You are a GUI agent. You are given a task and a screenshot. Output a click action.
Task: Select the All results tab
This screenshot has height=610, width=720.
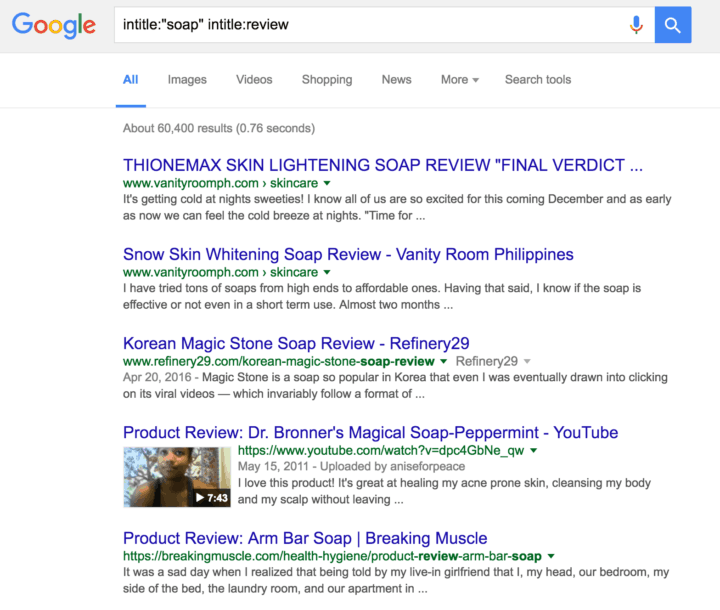[x=130, y=80]
